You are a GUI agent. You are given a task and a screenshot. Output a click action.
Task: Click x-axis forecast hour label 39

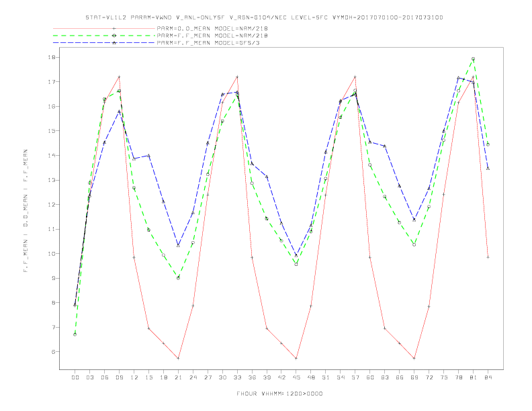pos(267,377)
